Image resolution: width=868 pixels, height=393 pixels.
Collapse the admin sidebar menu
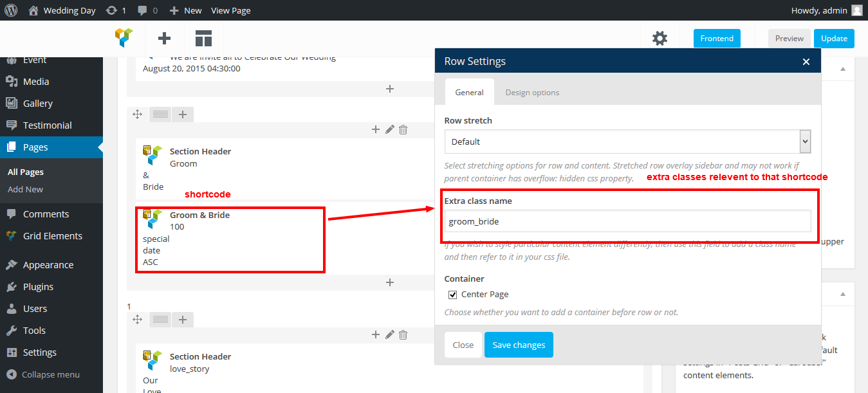click(x=44, y=374)
